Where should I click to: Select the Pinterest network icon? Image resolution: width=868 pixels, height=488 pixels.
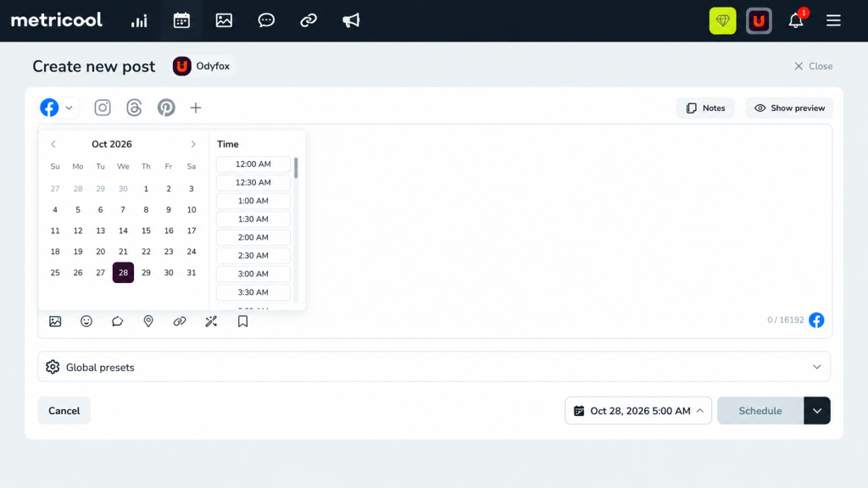166,108
